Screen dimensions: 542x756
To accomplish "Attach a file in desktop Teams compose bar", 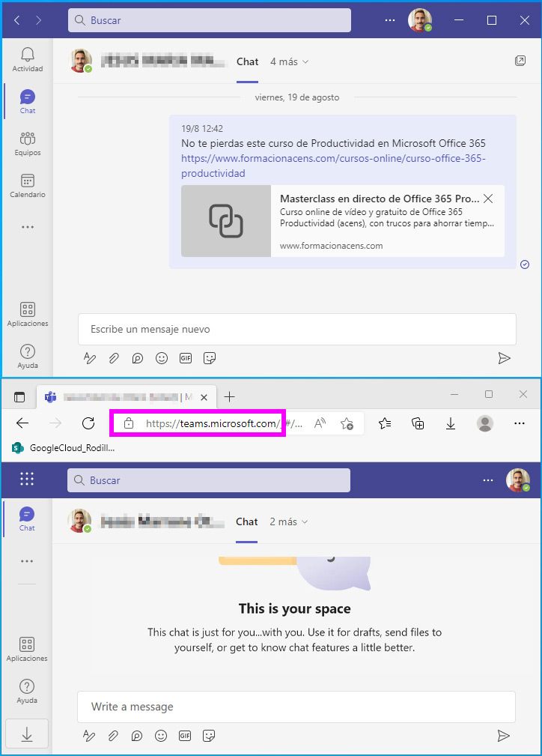I will 114,358.
